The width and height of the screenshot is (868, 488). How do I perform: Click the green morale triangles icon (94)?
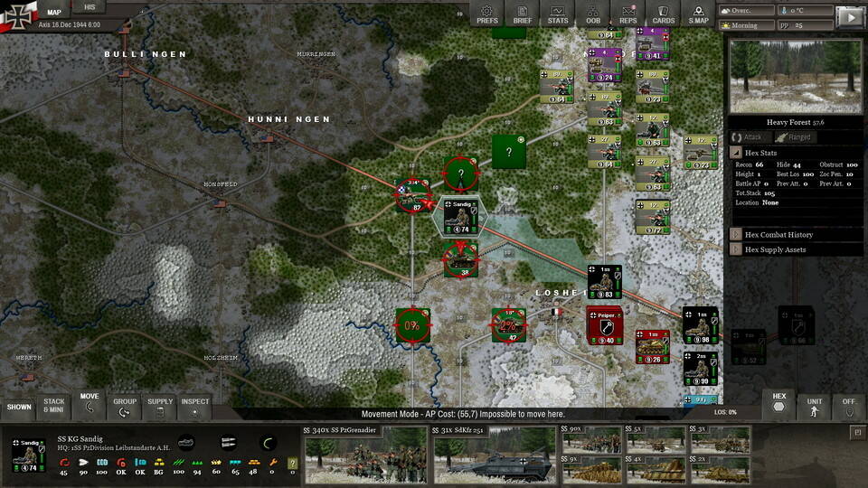click(197, 463)
